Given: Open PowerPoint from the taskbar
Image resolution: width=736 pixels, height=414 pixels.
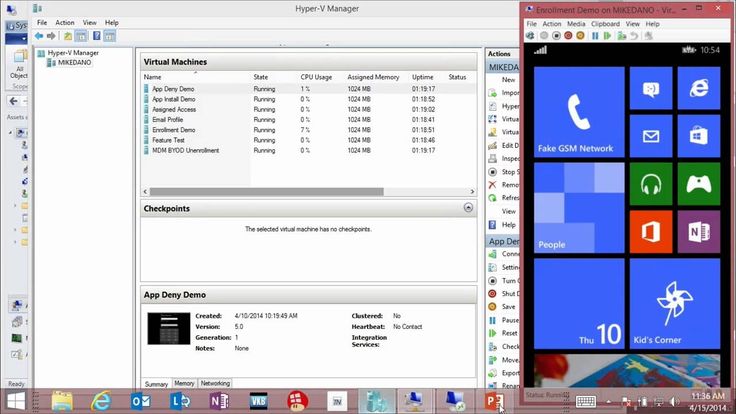Looking at the screenshot, I should [494, 402].
